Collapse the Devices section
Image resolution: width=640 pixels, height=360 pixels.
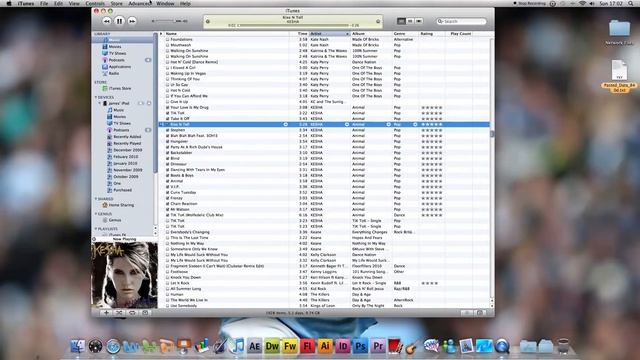click(x=96, y=97)
